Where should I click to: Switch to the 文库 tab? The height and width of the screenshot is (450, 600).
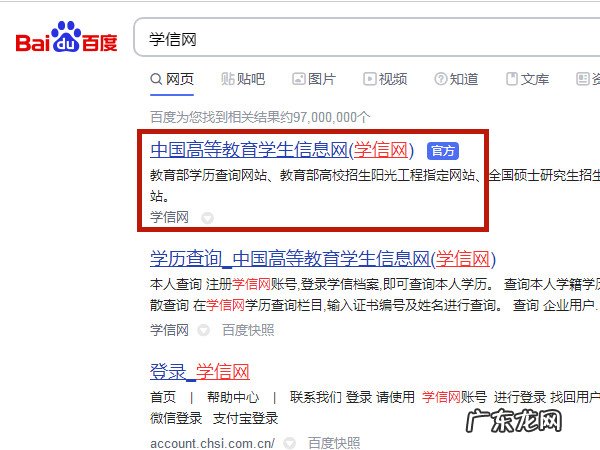pos(528,79)
